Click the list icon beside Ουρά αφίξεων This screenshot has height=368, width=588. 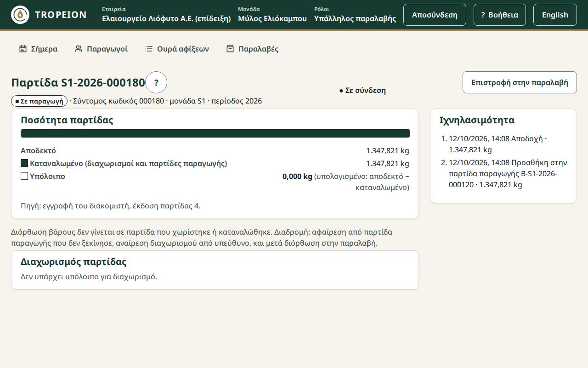[149, 49]
